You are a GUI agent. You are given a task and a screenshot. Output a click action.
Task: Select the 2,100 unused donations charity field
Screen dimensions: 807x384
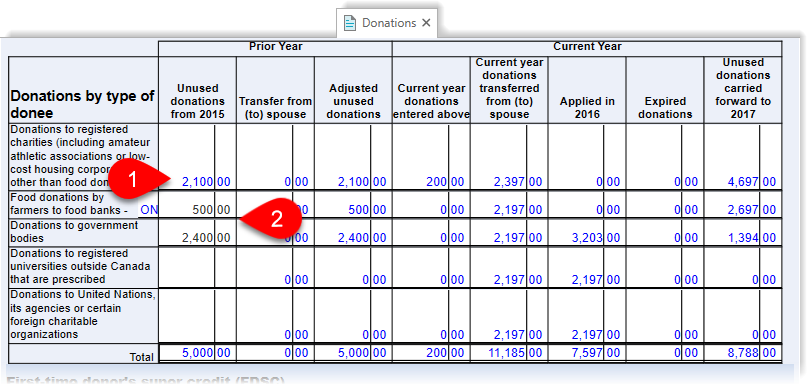point(197,182)
